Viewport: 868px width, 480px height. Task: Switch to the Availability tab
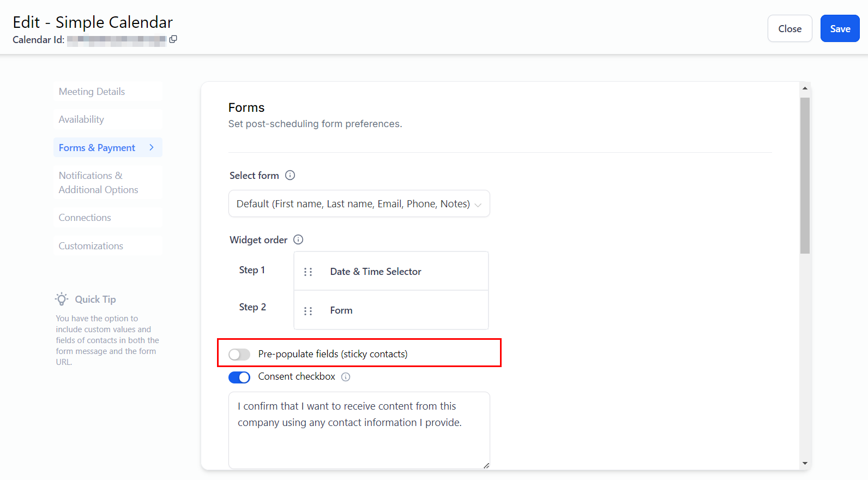pos(81,119)
